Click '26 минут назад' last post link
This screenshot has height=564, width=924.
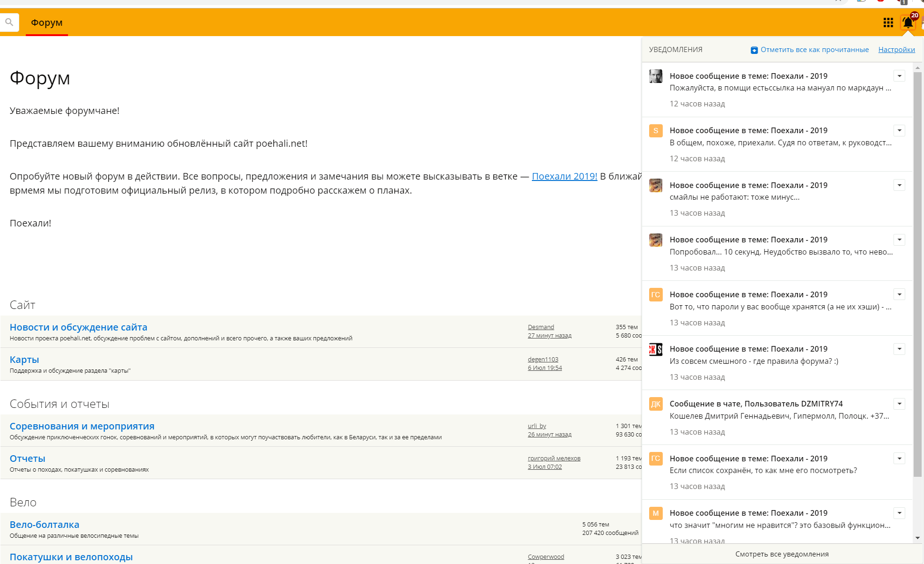[550, 434]
